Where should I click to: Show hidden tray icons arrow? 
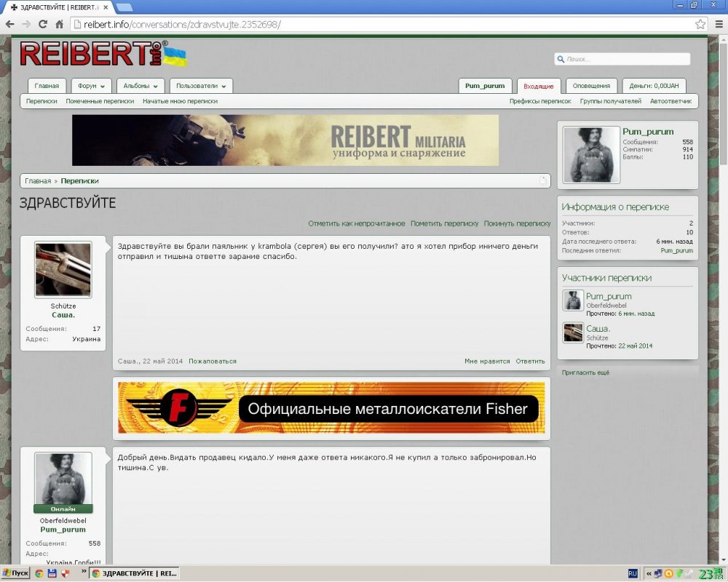click(649, 573)
